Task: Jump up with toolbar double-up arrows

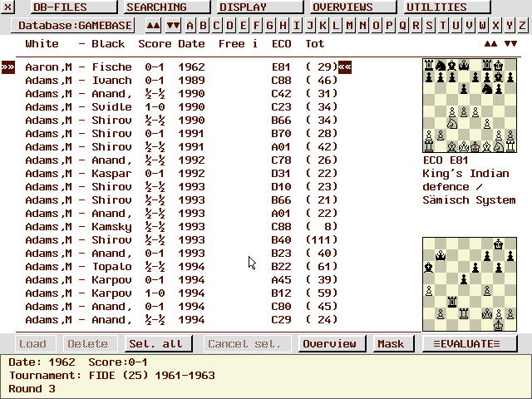Action: [153, 26]
